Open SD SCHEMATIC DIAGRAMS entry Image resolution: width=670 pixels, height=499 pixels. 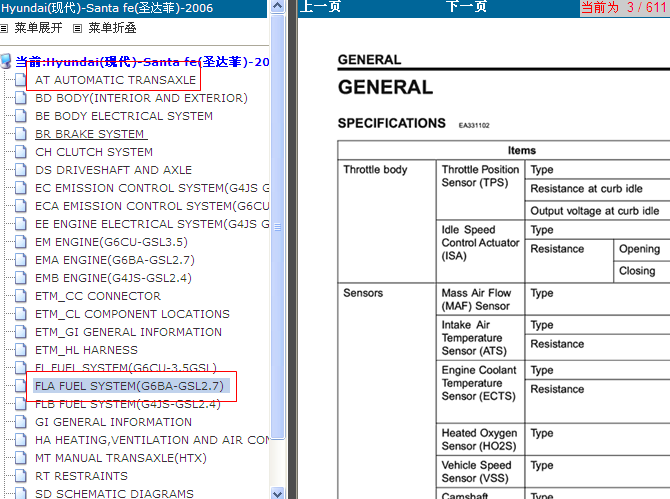[x=115, y=493]
